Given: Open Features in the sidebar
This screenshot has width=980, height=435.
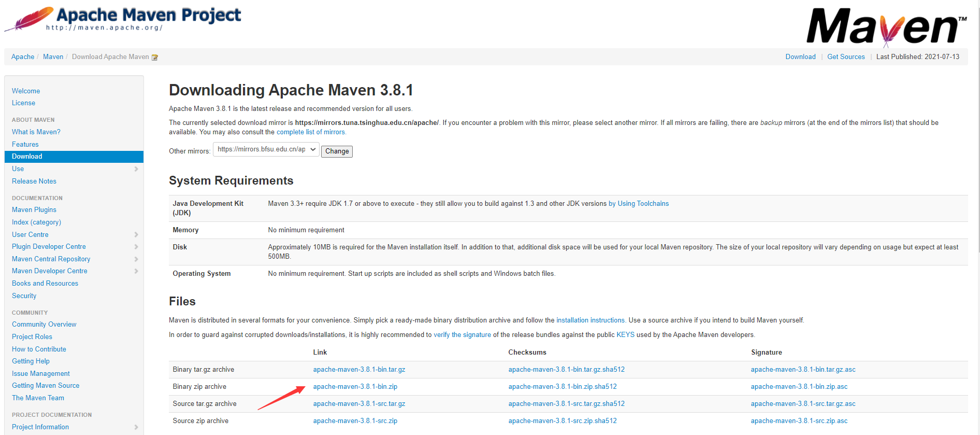Looking at the screenshot, I should pos(25,145).
